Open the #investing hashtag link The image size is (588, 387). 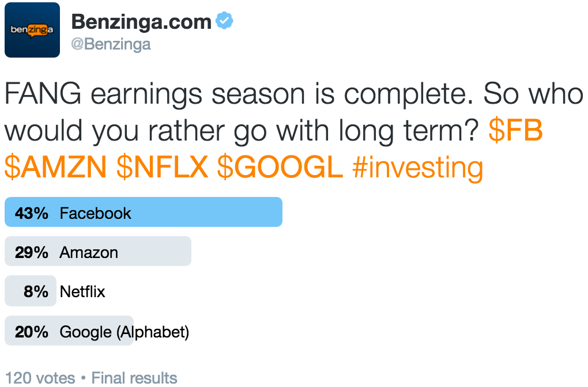coord(418,168)
